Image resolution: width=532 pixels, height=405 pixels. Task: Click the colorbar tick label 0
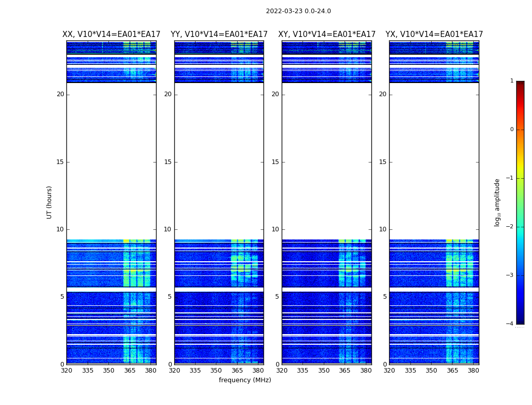[x=512, y=130]
